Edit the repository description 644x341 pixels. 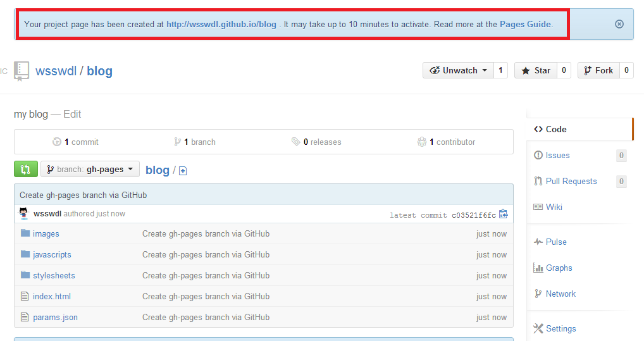click(x=72, y=115)
